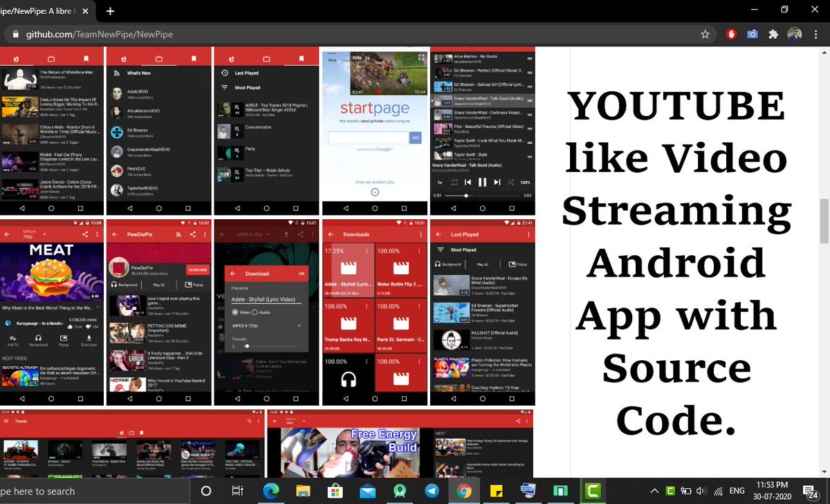Switch the ENG input language indicator

(737, 491)
